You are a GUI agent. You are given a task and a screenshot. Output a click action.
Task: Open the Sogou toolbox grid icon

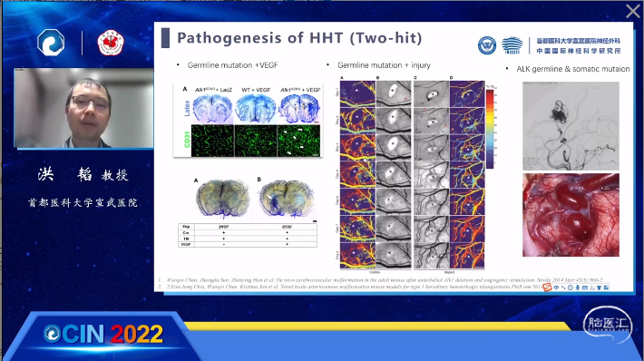606,288
